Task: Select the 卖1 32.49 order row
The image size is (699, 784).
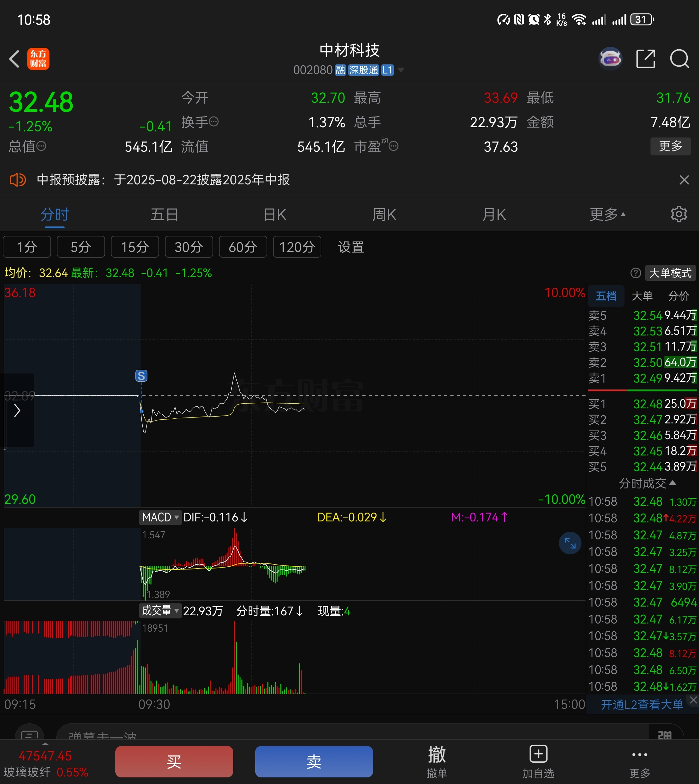Action: [642, 378]
